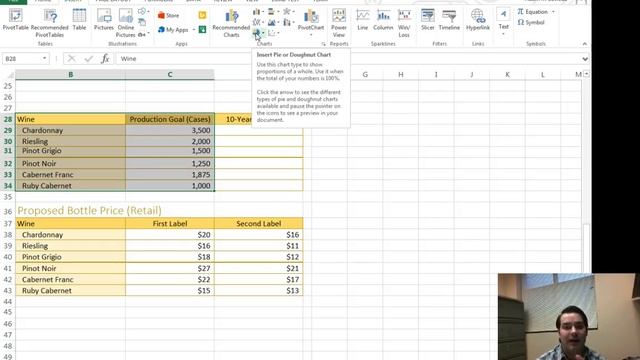This screenshot has width=640, height=360.
Task: Open Insert Function dialog
Action: (x=105, y=59)
